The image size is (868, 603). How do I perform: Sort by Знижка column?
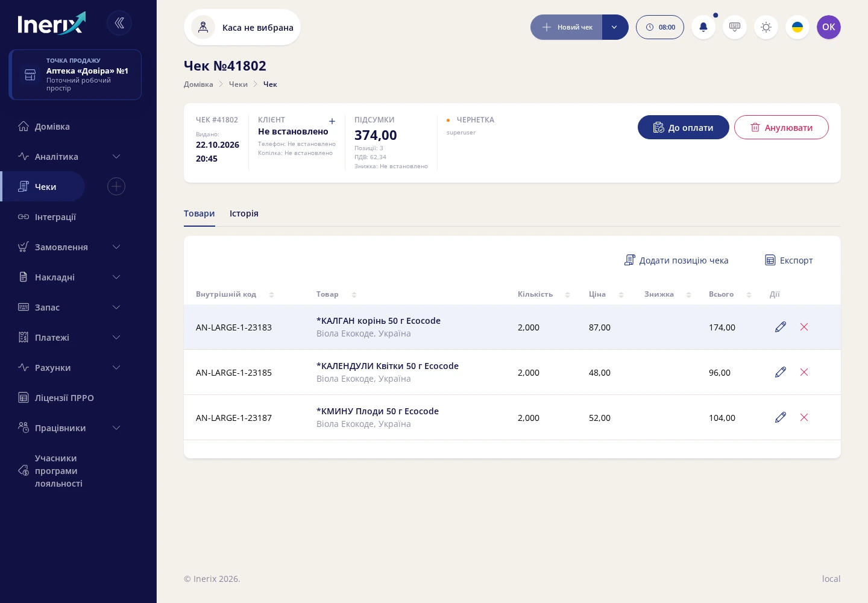point(688,294)
